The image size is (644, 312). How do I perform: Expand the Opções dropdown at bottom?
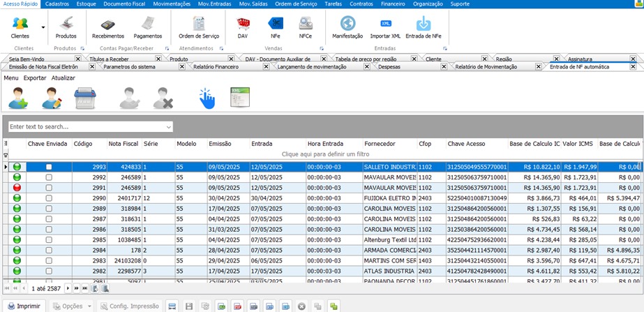pyautogui.click(x=90, y=306)
